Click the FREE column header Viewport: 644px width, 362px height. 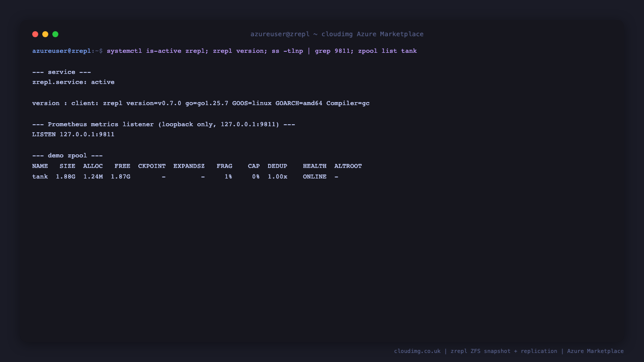coord(122,166)
